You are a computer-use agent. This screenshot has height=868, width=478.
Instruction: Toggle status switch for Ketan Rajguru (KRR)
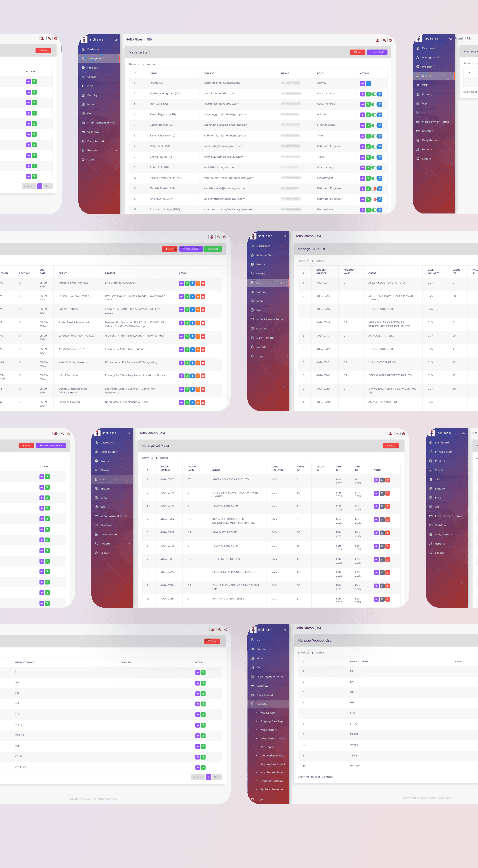(374, 115)
